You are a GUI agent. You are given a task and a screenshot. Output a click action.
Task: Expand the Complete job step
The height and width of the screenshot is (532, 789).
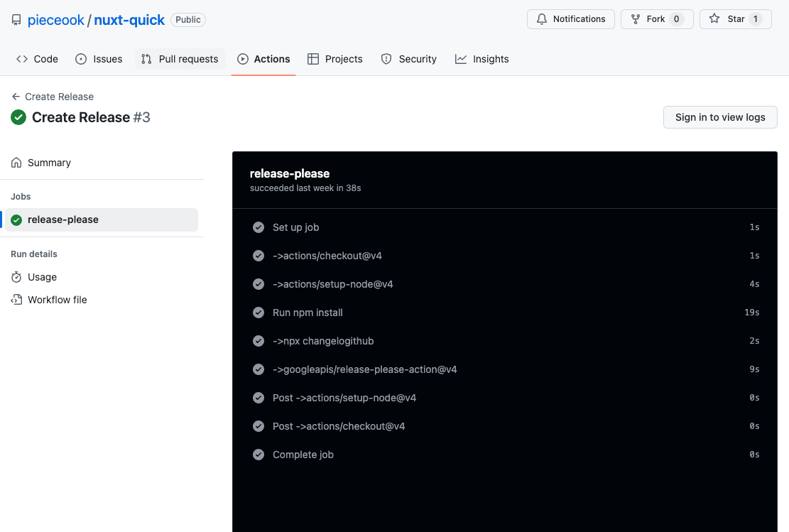(303, 455)
